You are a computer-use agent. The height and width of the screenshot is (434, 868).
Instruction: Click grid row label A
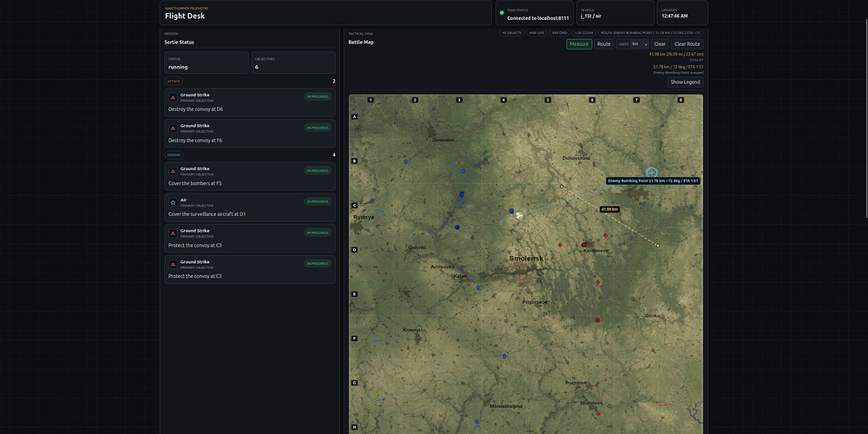tap(354, 117)
